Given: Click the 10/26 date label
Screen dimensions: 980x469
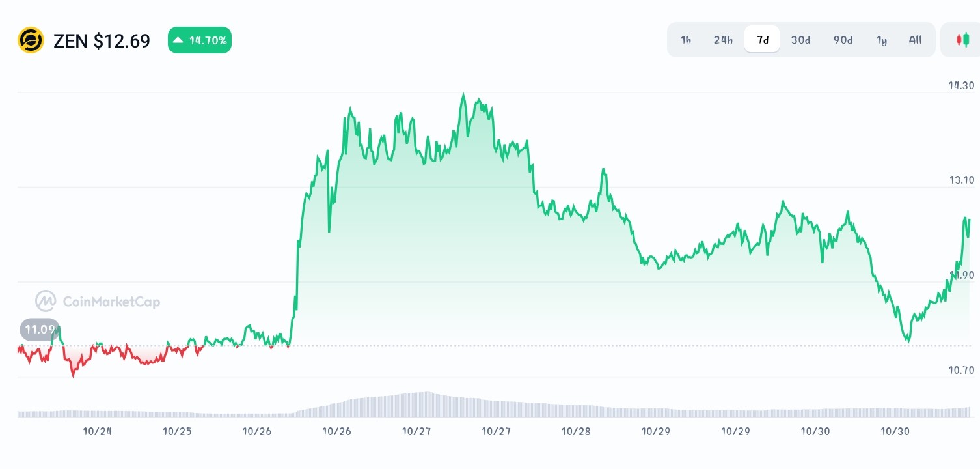Looking at the screenshot, I should pyautogui.click(x=257, y=431).
